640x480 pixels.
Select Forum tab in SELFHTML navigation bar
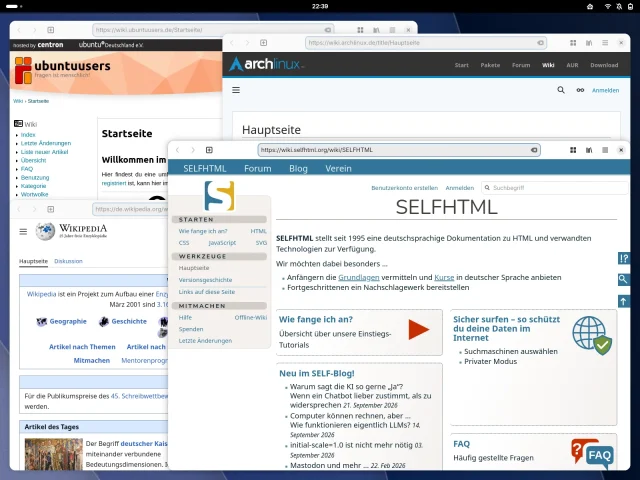click(x=258, y=169)
